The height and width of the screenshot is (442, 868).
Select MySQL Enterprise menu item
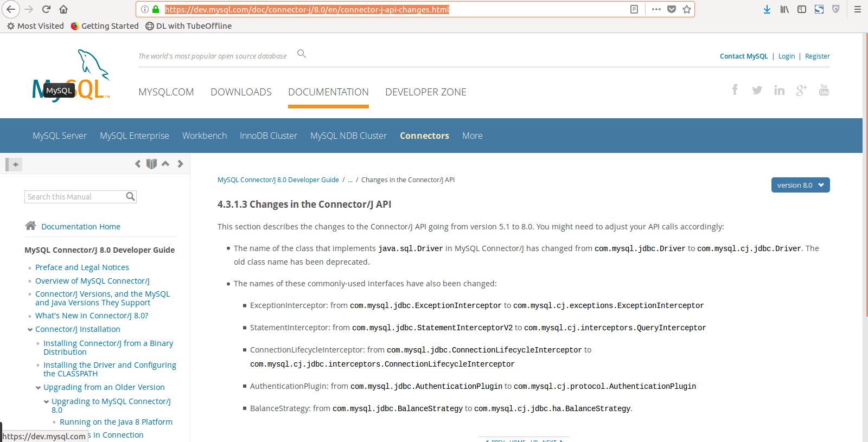tap(135, 136)
